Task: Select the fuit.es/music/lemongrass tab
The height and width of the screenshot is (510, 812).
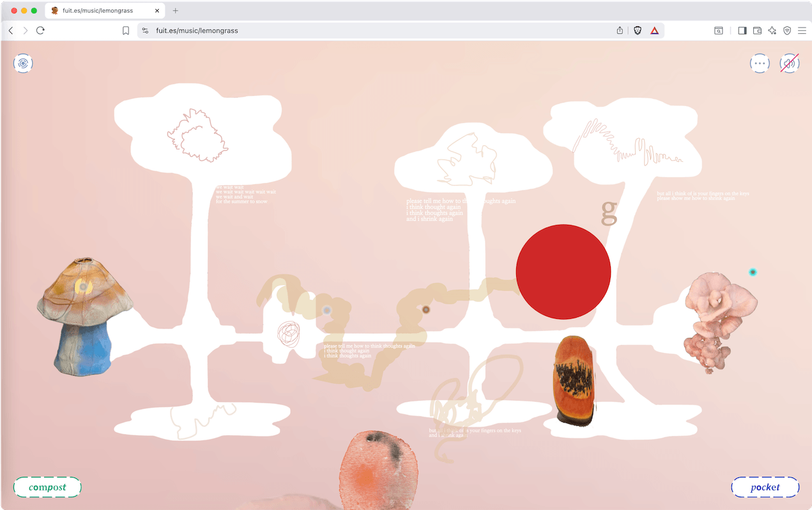Action: click(105, 11)
